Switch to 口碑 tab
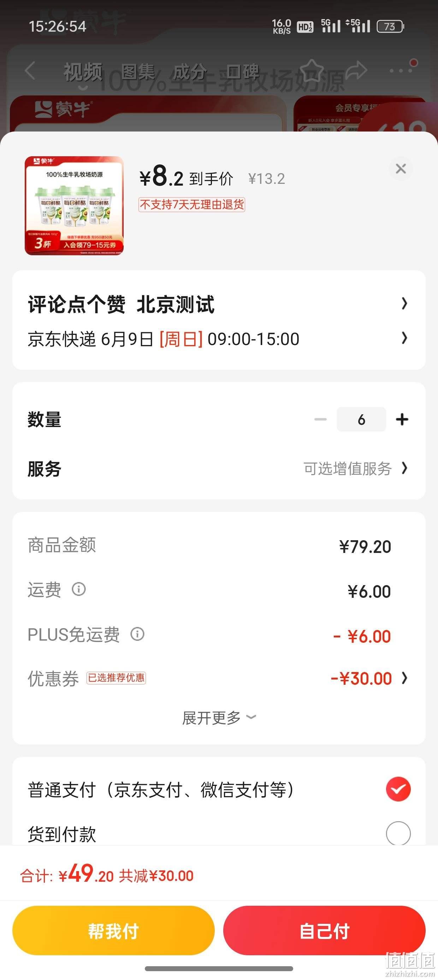The image size is (438, 980). click(243, 71)
